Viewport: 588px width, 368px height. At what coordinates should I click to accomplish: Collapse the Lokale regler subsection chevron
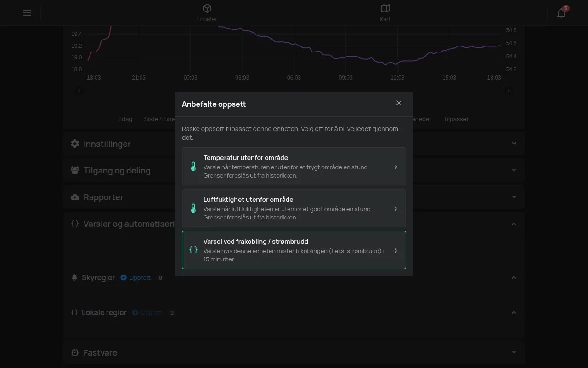tap(514, 312)
